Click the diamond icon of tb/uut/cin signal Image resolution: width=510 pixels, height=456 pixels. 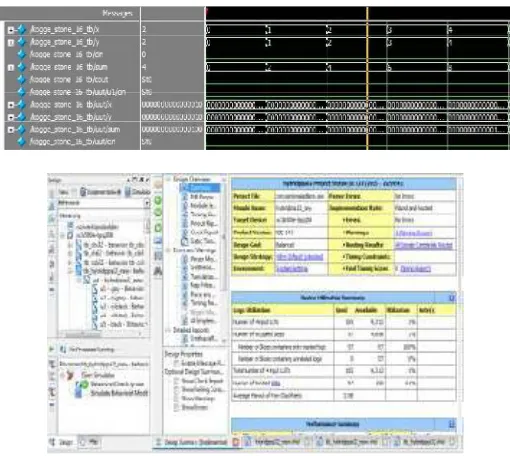22,142
